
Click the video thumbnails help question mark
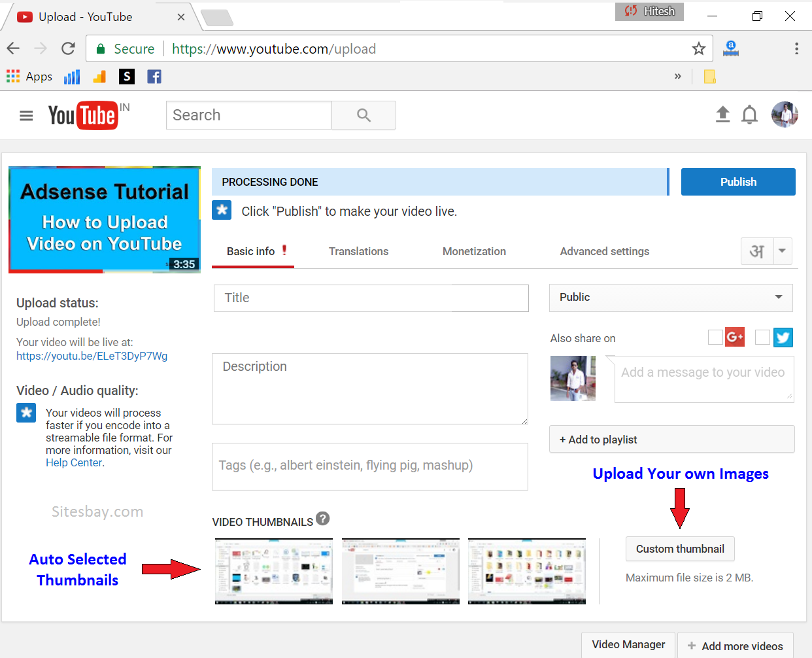point(323,519)
